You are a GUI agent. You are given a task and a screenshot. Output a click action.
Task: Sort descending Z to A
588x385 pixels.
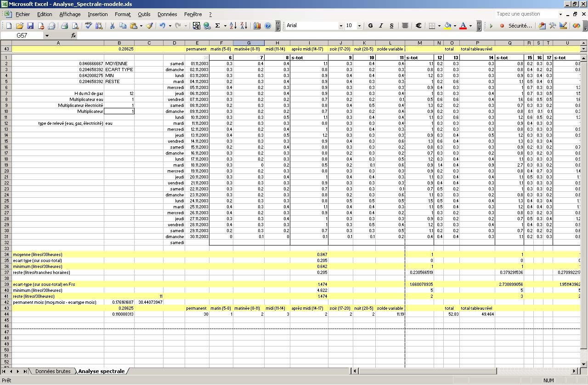pyautogui.click(x=243, y=26)
